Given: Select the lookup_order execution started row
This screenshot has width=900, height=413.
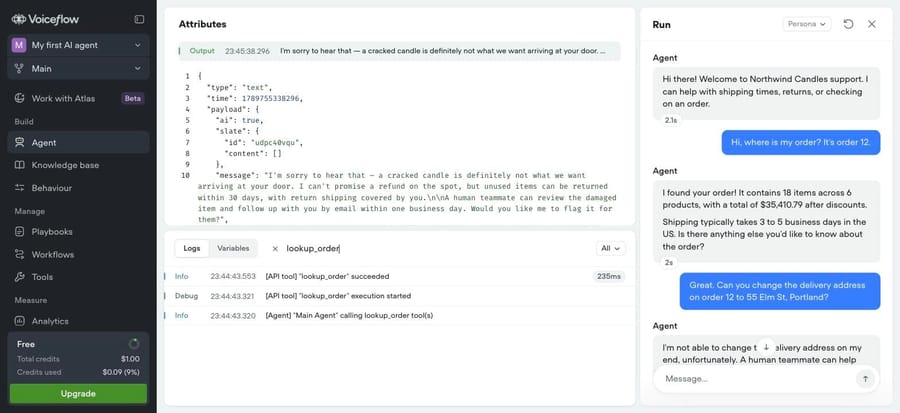Looking at the screenshot, I should tap(399, 296).
